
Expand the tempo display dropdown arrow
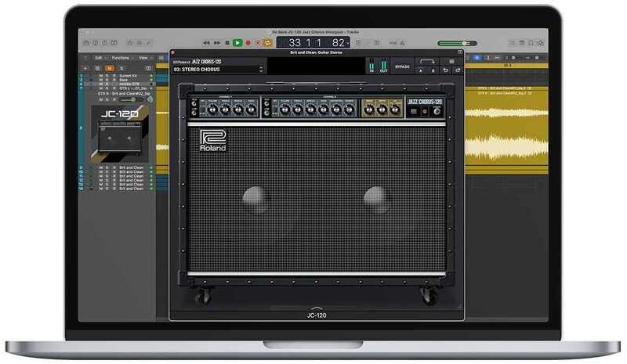[x=349, y=42]
